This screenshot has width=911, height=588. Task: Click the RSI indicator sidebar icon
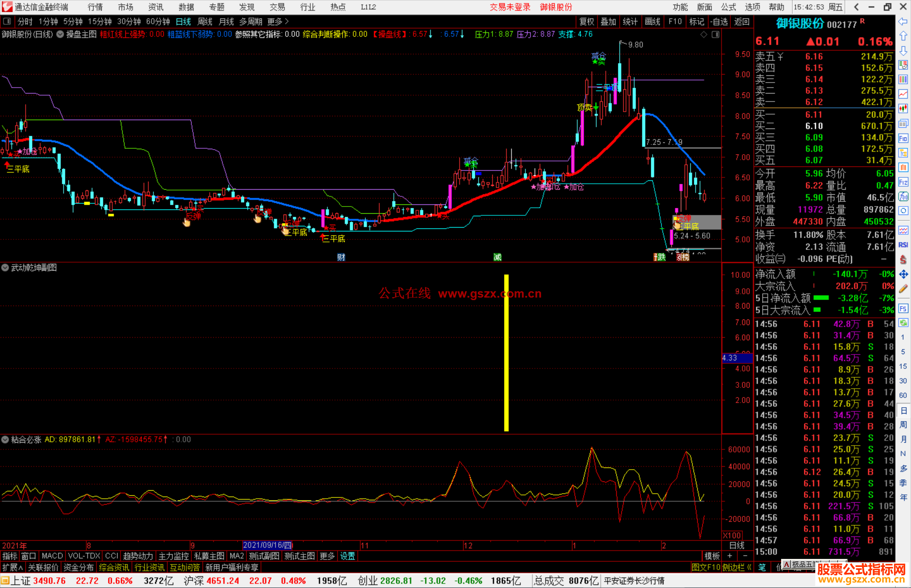tap(903, 245)
